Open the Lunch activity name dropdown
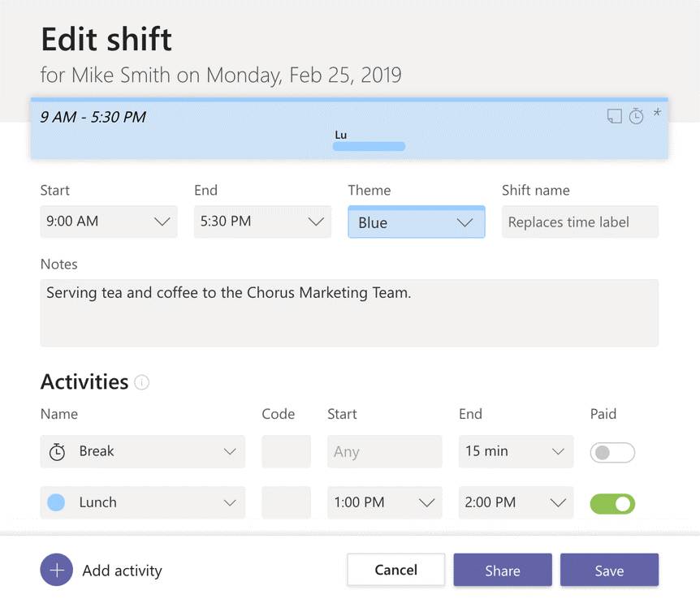The height and width of the screenshot is (616, 700). [x=142, y=503]
